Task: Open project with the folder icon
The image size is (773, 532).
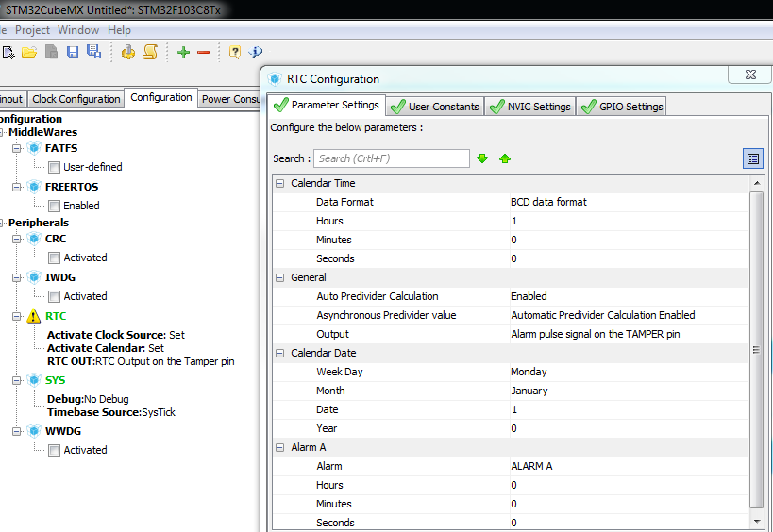Action: (29, 52)
